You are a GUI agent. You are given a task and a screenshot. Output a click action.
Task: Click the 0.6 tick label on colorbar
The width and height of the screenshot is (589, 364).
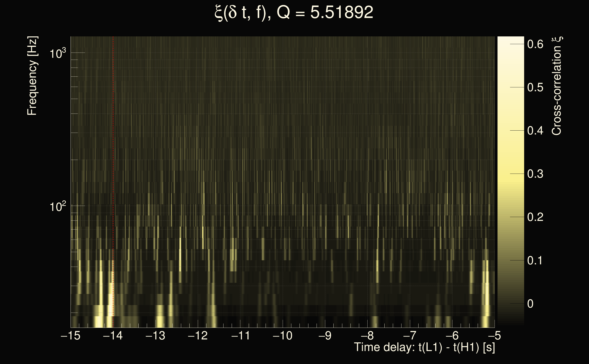(535, 44)
